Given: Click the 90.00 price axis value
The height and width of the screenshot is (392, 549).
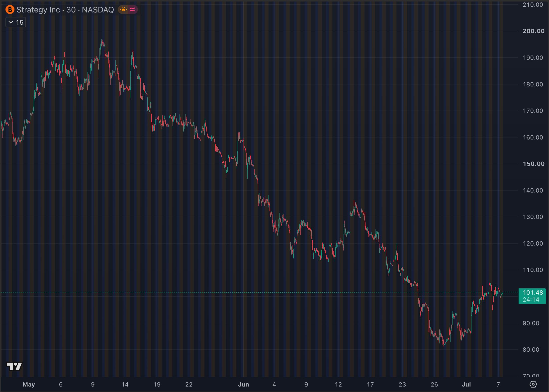Looking at the screenshot, I should (x=531, y=323).
